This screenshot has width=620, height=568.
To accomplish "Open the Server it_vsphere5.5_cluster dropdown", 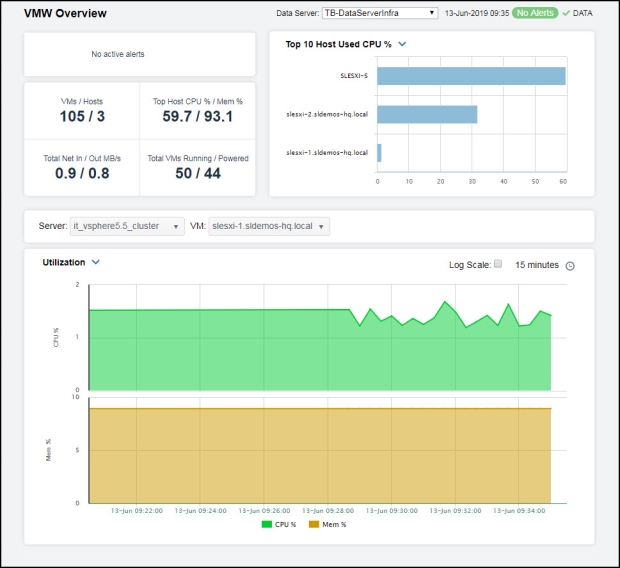I will click(x=127, y=226).
